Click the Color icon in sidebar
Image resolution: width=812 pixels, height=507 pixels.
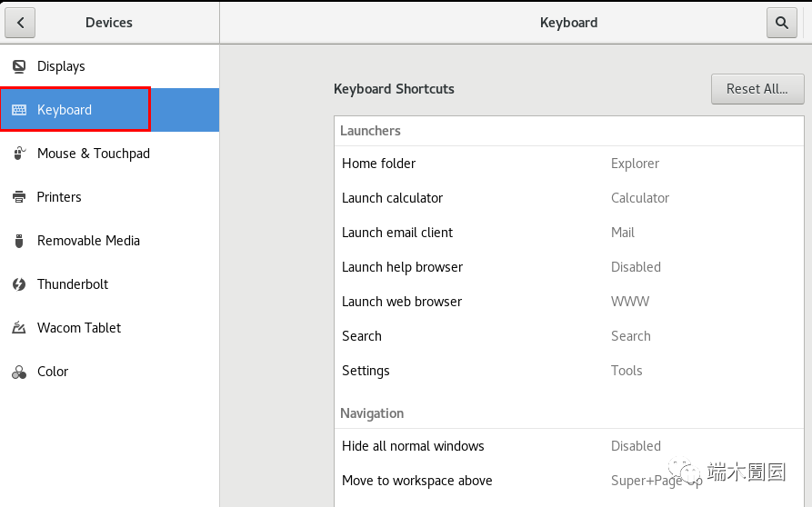click(19, 372)
